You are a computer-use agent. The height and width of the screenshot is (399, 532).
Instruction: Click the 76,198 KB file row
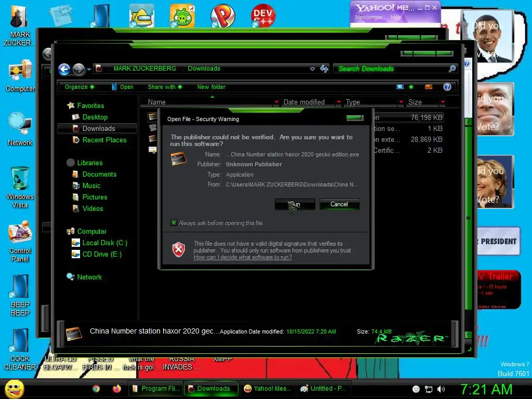[x=295, y=117]
